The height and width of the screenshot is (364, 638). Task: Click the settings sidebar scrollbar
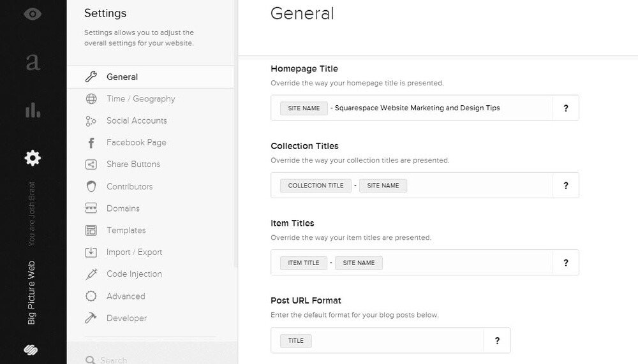click(x=235, y=135)
